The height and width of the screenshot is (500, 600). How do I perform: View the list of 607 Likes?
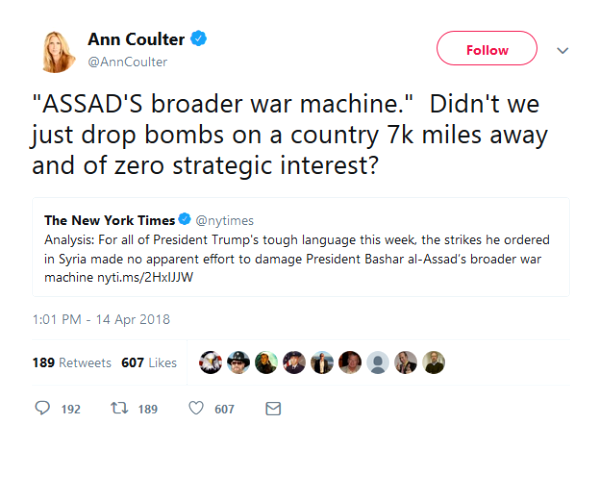coord(149,363)
